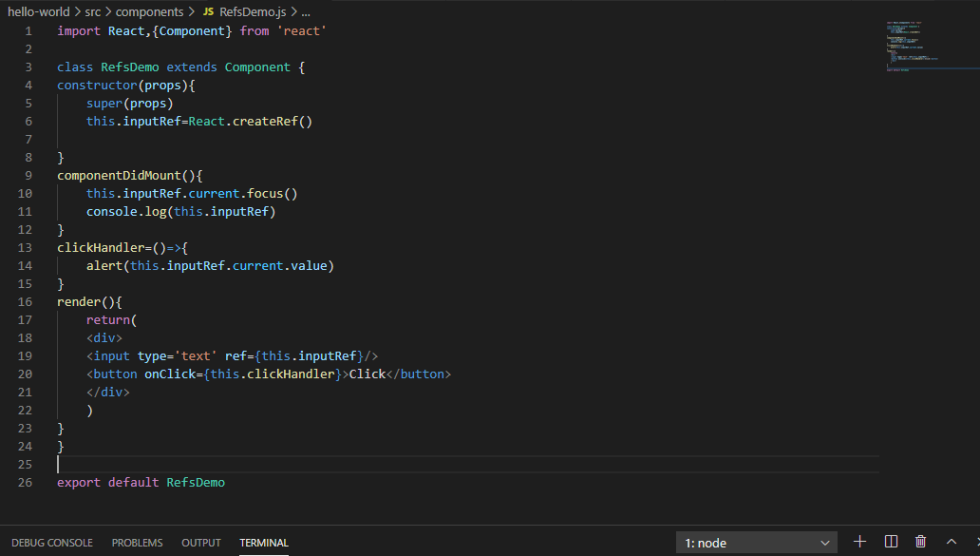Open the breadcrumb ellipsis symbol list
Screen dimensions: 980x556
click(x=306, y=12)
